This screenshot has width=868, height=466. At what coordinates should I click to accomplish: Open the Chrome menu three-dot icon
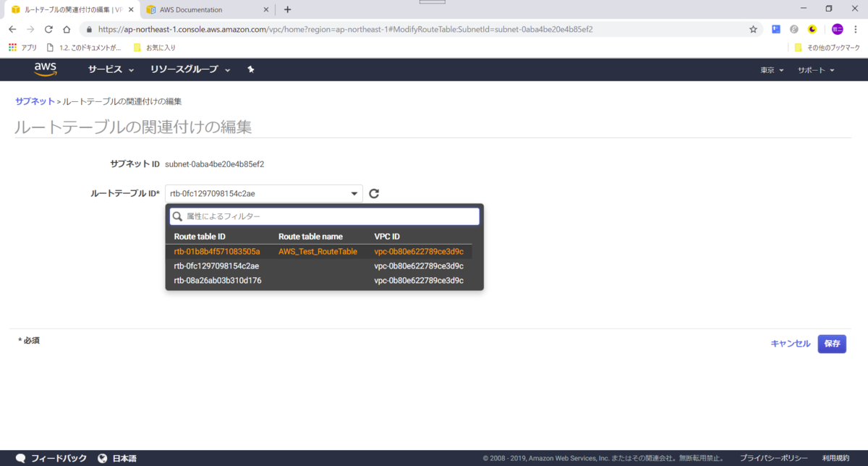[x=856, y=30]
